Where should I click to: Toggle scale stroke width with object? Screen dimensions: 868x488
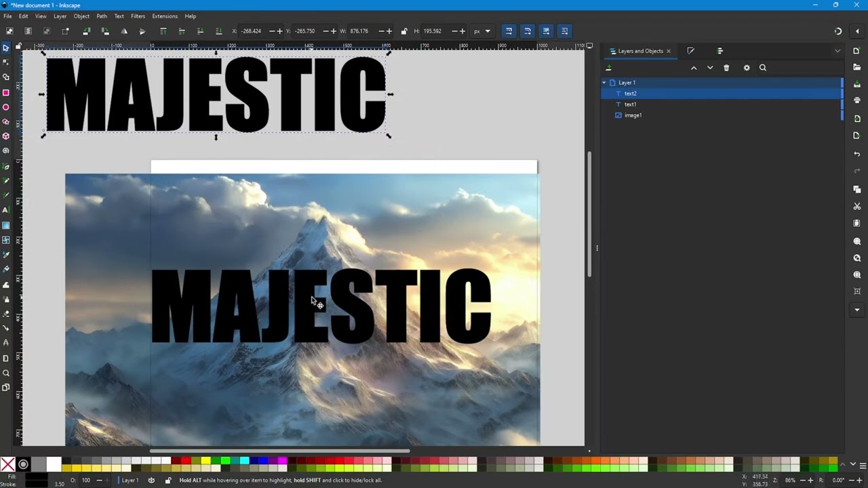509,31
